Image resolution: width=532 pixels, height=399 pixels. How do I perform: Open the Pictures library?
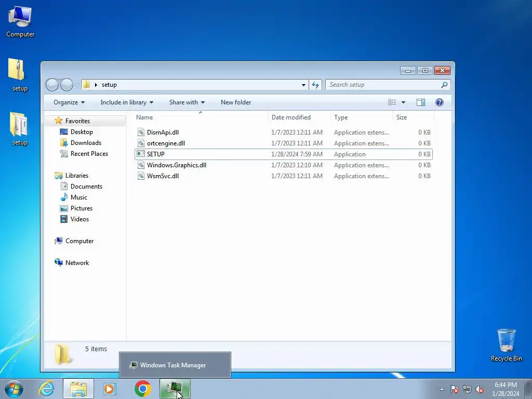pos(82,208)
